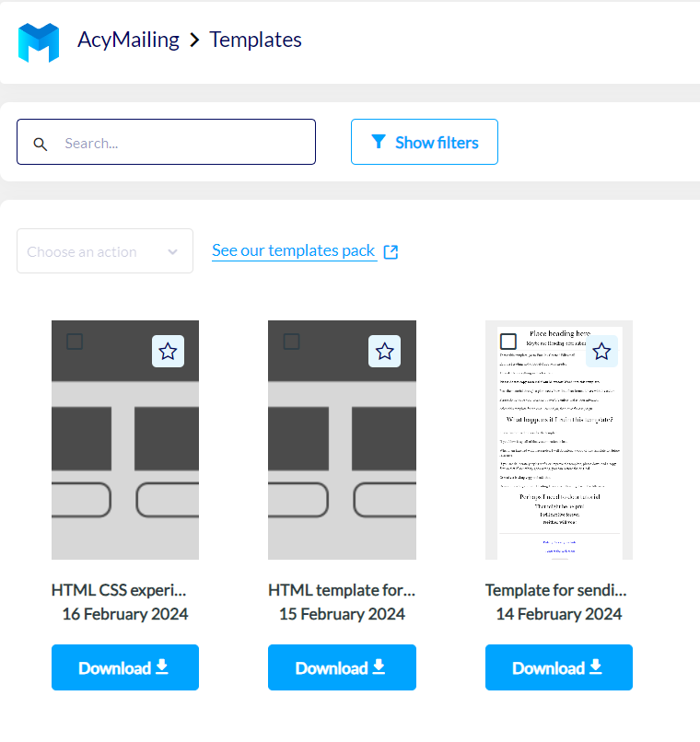This screenshot has height=742, width=700.
Task: Download the HTML CSS experiment template
Action: point(124,667)
